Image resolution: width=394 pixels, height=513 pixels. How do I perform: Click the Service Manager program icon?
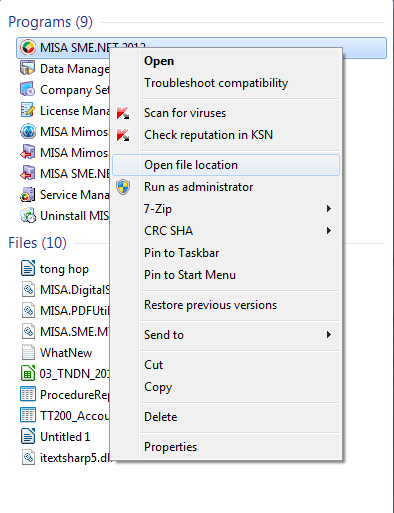[x=28, y=194]
